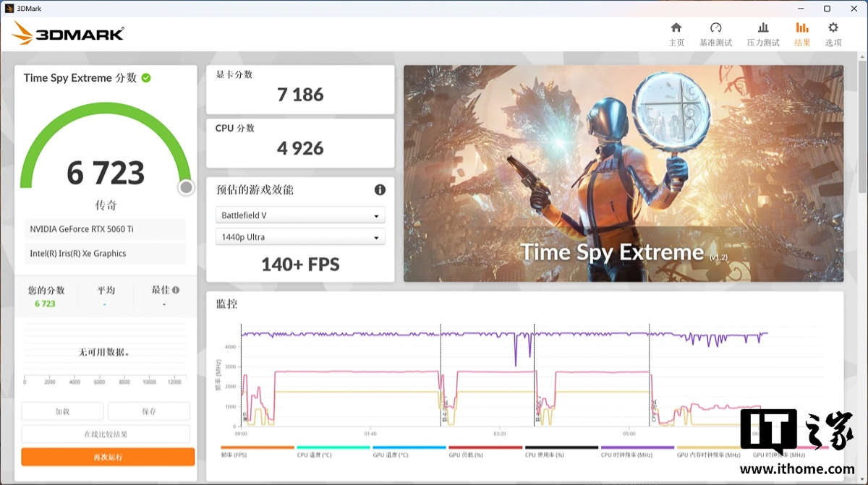868x485 pixels.
Task: Open the 1440p Ultra resolution dropdown
Action: pos(299,236)
